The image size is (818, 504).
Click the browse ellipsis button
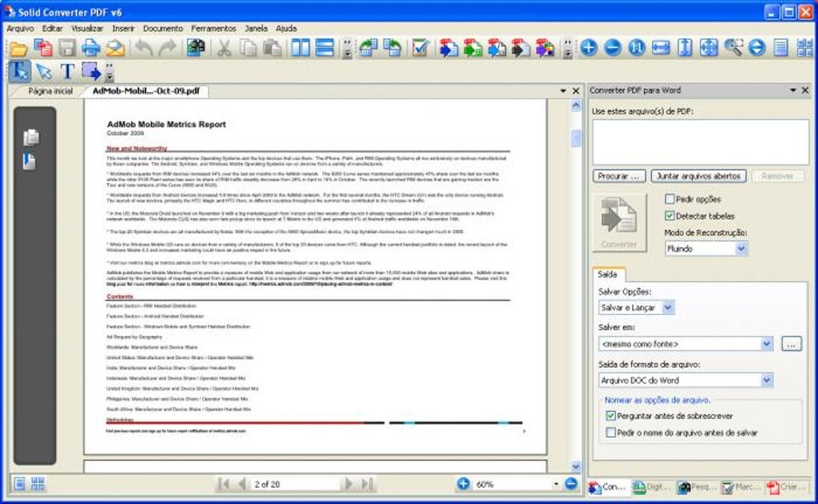[791, 344]
